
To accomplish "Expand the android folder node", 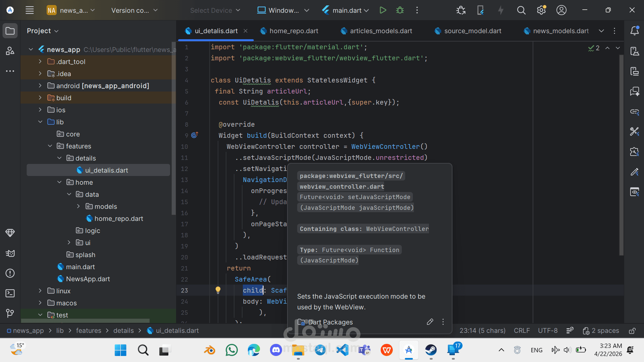I will click(40, 86).
